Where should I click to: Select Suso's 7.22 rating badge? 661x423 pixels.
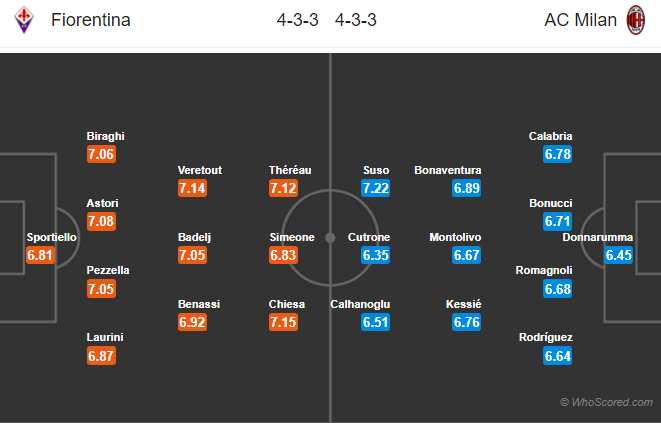[x=376, y=188]
